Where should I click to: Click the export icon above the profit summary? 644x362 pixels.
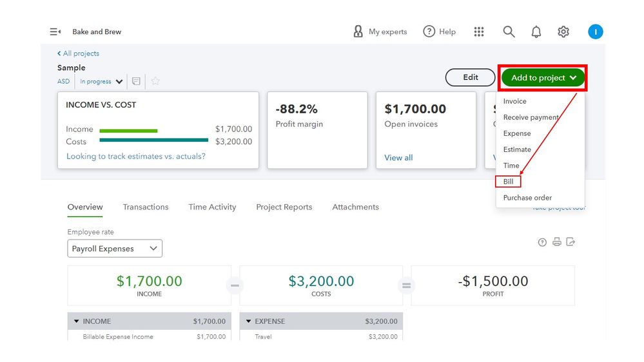coord(570,242)
